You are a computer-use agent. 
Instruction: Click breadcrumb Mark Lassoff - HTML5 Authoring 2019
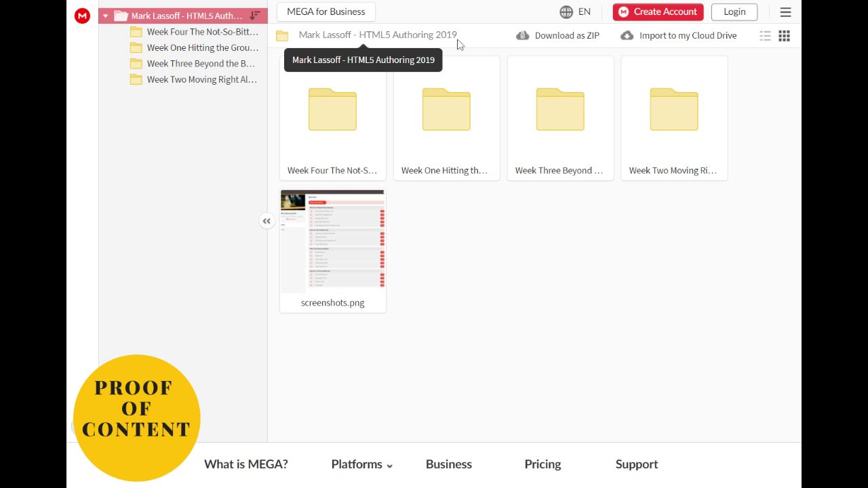click(378, 35)
